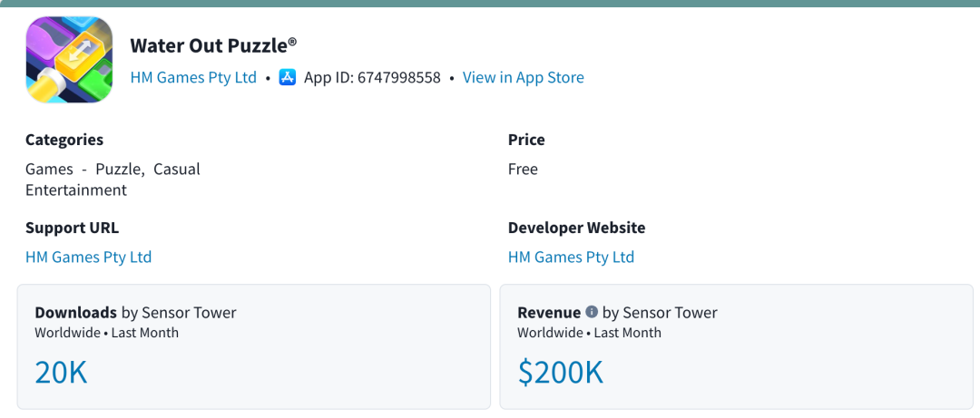This screenshot has width=980, height=418.
Task: Click the info icon next to Revenue
Action: click(592, 312)
